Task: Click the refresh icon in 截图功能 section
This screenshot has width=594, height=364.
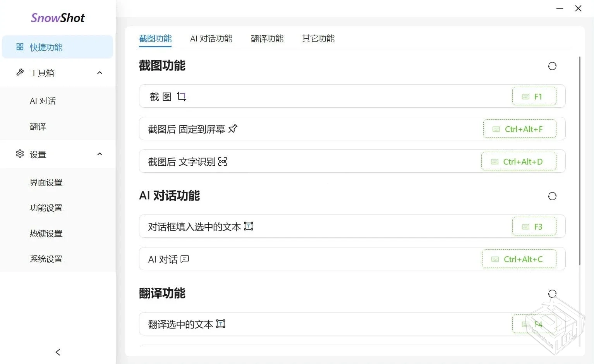Action: click(552, 66)
